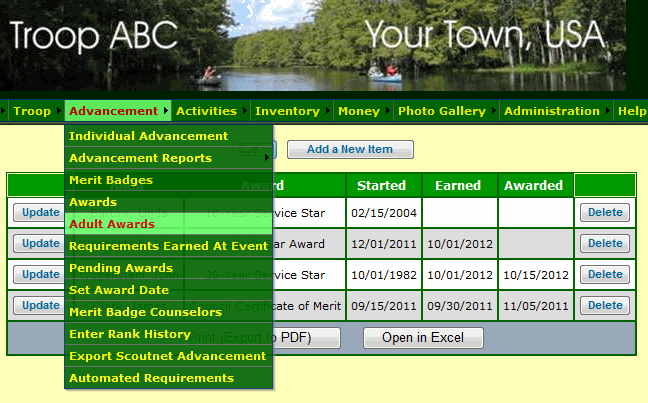Click the Add a New Item button
The height and width of the screenshot is (403, 648).
pos(350,149)
